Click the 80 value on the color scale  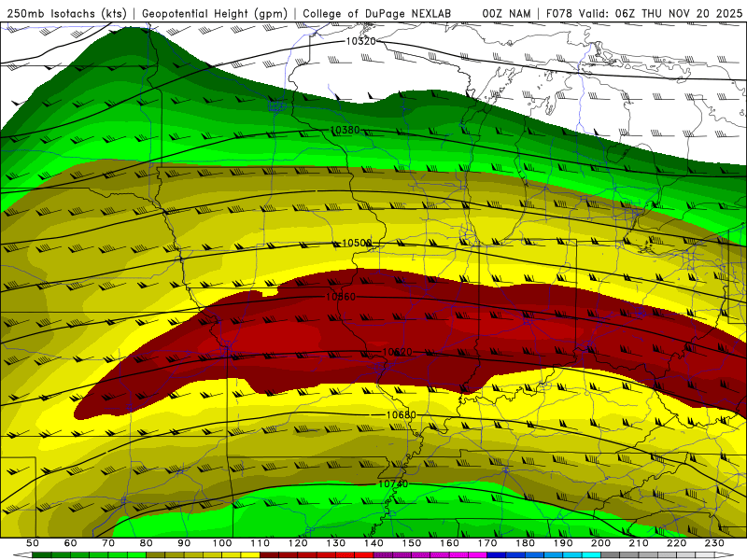(147, 543)
